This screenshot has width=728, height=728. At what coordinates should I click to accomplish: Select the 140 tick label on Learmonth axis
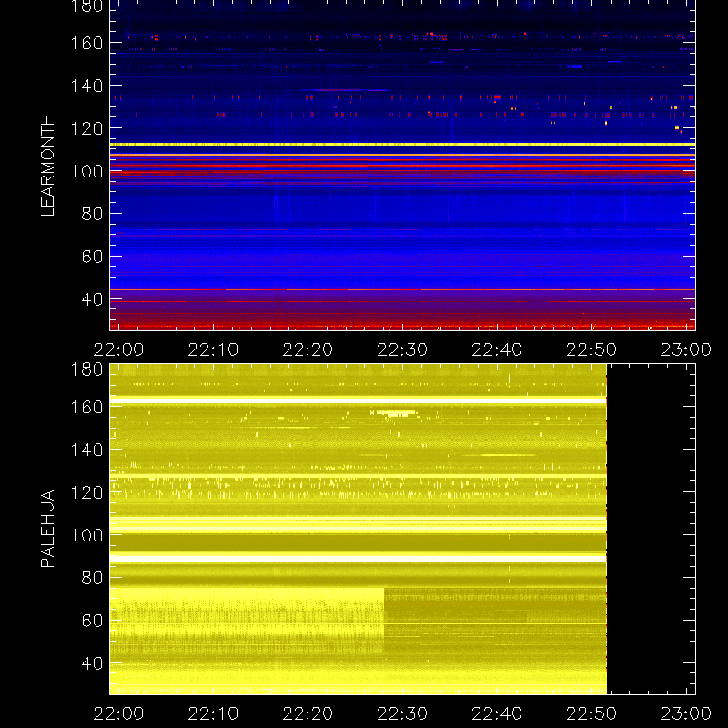click(86, 86)
